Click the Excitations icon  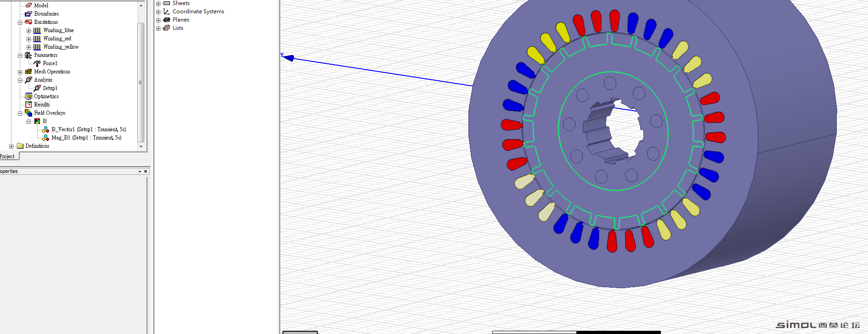pos(28,22)
